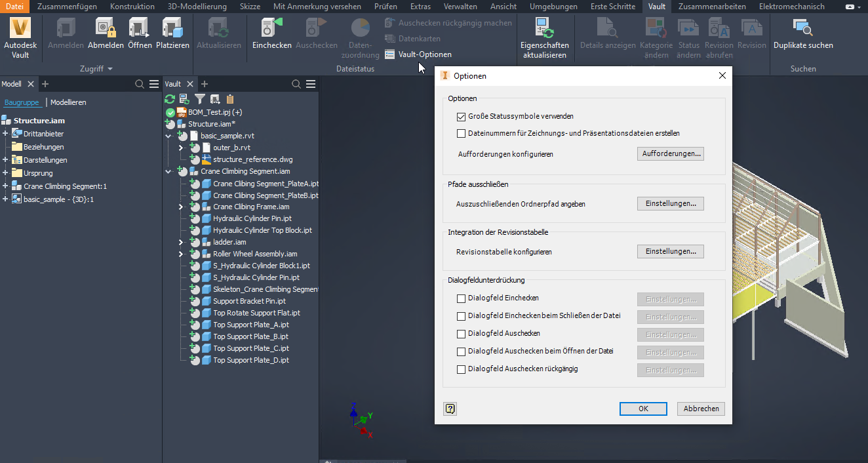The width and height of the screenshot is (868, 463).
Task: Click the Revision icon in ribbon
Action: coord(751,28)
